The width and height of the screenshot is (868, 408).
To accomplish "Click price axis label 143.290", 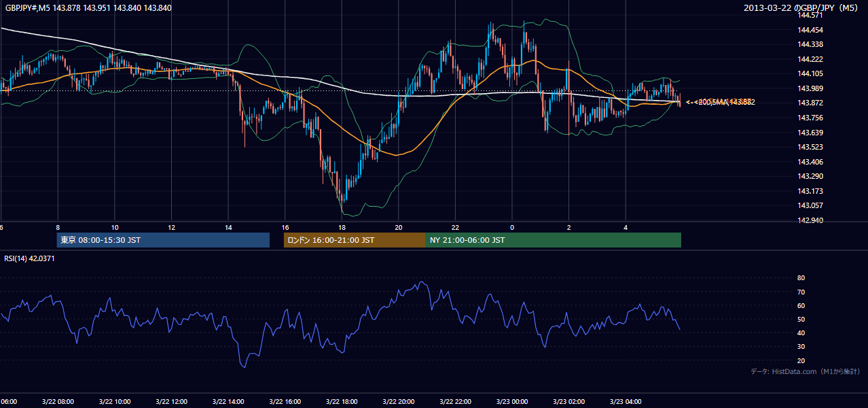I will 811,176.
